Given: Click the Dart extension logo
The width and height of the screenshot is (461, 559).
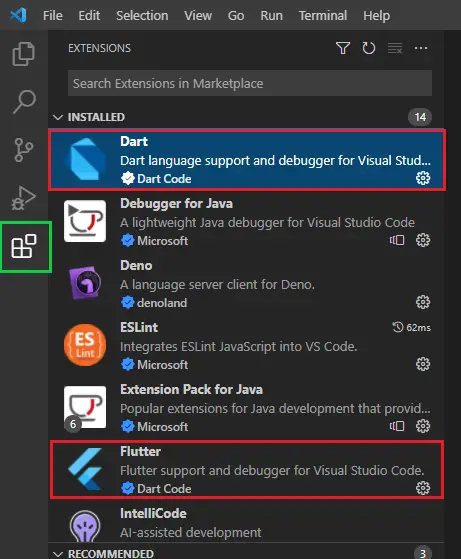Looking at the screenshot, I should click(x=85, y=159).
